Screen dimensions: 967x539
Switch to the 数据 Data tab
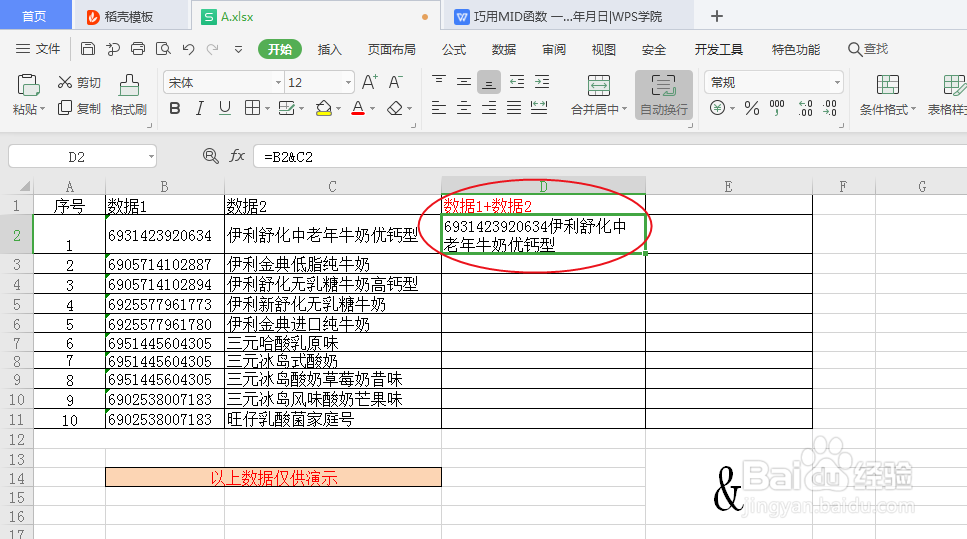(x=504, y=49)
